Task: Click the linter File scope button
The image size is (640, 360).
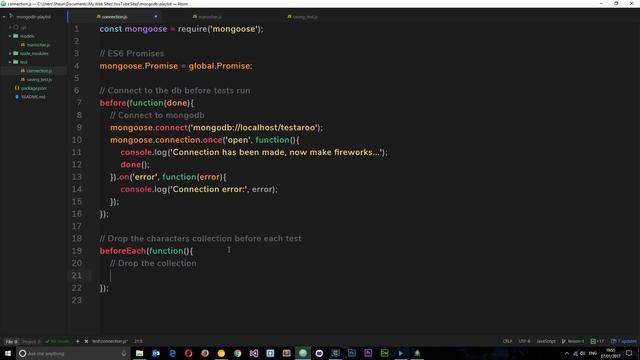Action: click(11, 342)
